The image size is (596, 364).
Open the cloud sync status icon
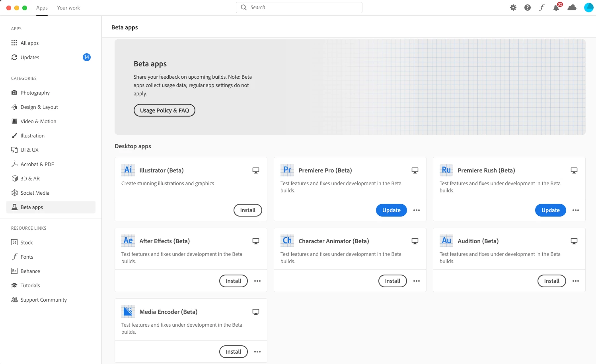click(572, 8)
